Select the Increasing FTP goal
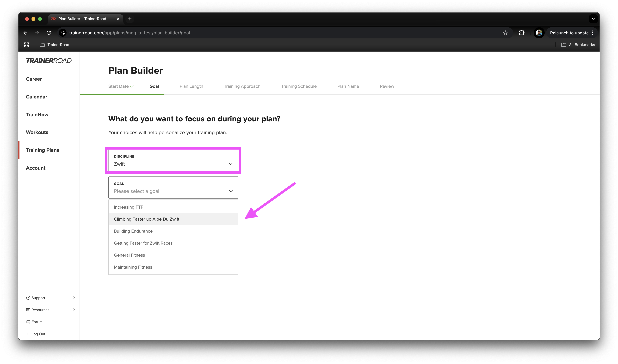 pos(173,207)
